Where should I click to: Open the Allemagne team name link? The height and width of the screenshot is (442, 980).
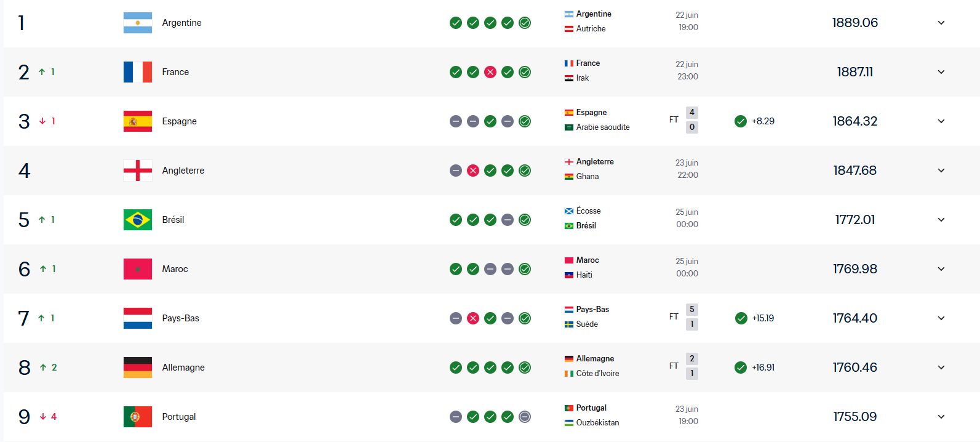tap(183, 368)
